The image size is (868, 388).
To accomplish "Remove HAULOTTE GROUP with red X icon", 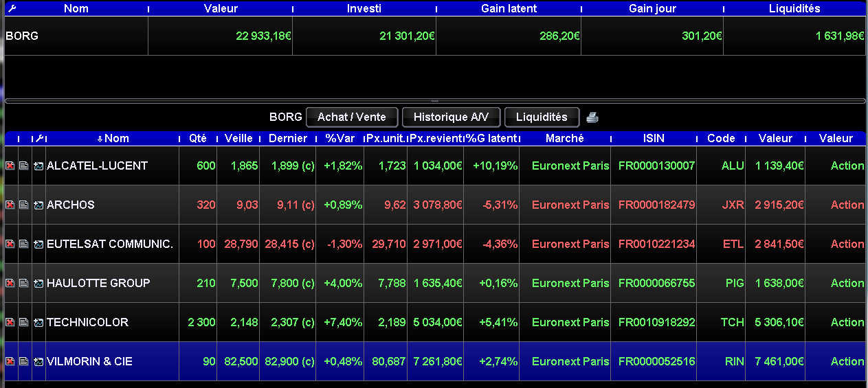I will pyautogui.click(x=10, y=284).
